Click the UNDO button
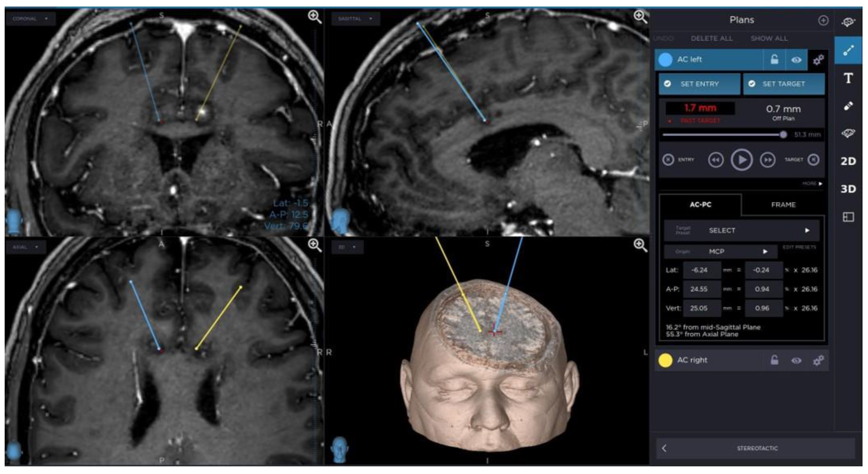 click(664, 39)
